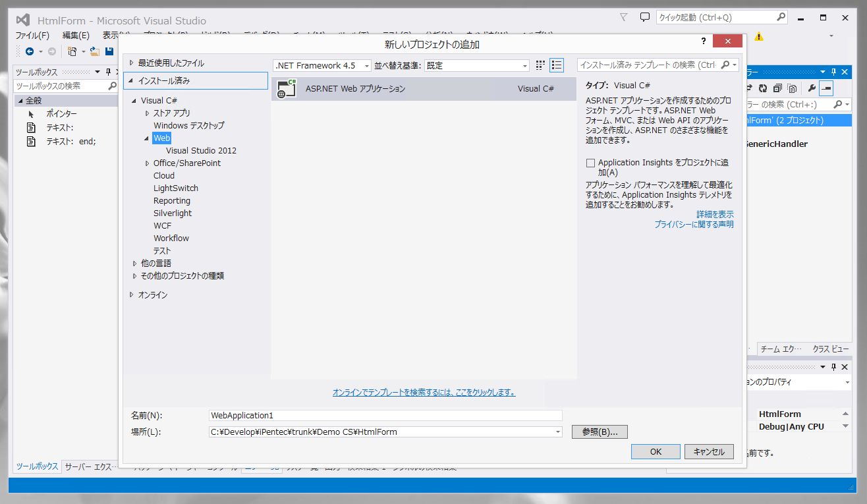Click Solution Explorer collapse all icon
The width and height of the screenshot is (867, 504).
pos(777,88)
